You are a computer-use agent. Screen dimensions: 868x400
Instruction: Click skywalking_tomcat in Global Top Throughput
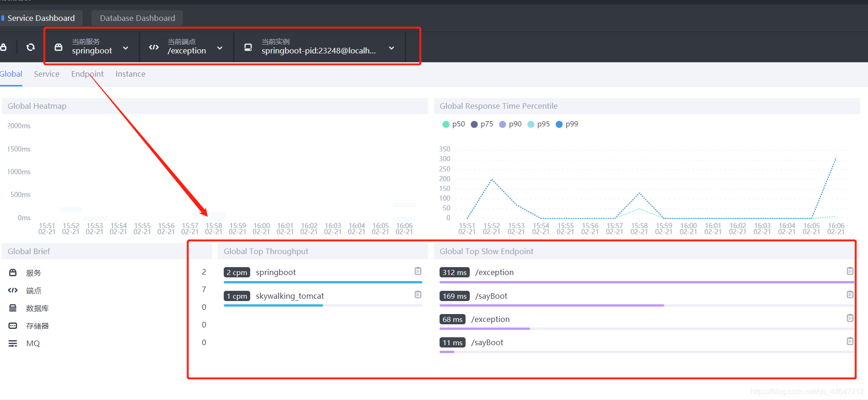coord(290,296)
